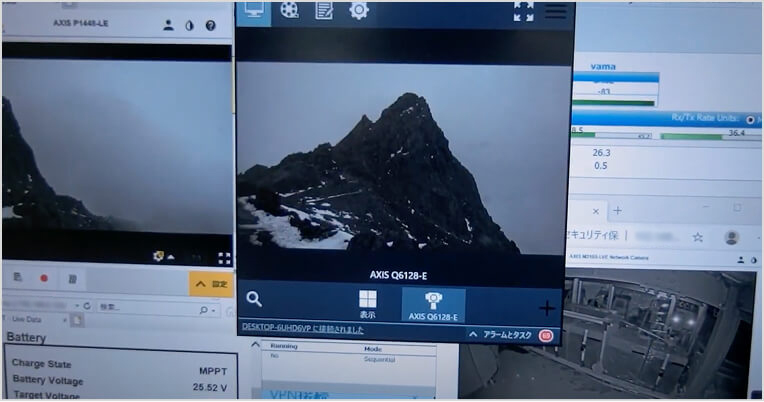
Task: Click the 26.3 value
Action: coord(601,153)
